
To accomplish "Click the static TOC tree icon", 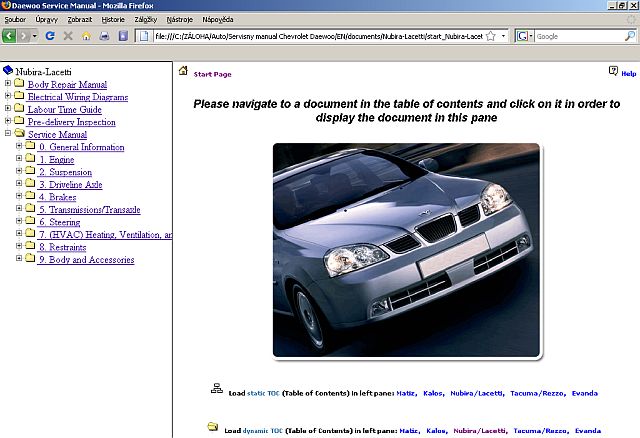I will tap(217, 388).
